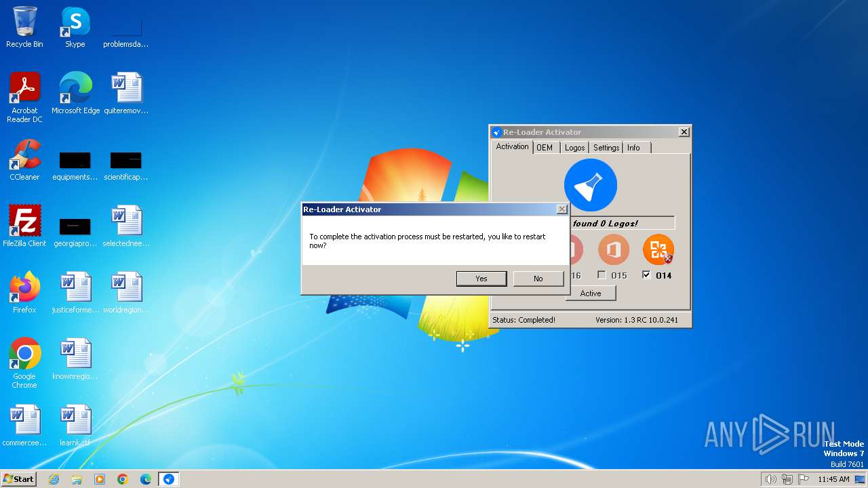Click the 'Version: 1.3 RC 10.0.241' text
The width and height of the screenshot is (868, 488).
pyautogui.click(x=637, y=320)
